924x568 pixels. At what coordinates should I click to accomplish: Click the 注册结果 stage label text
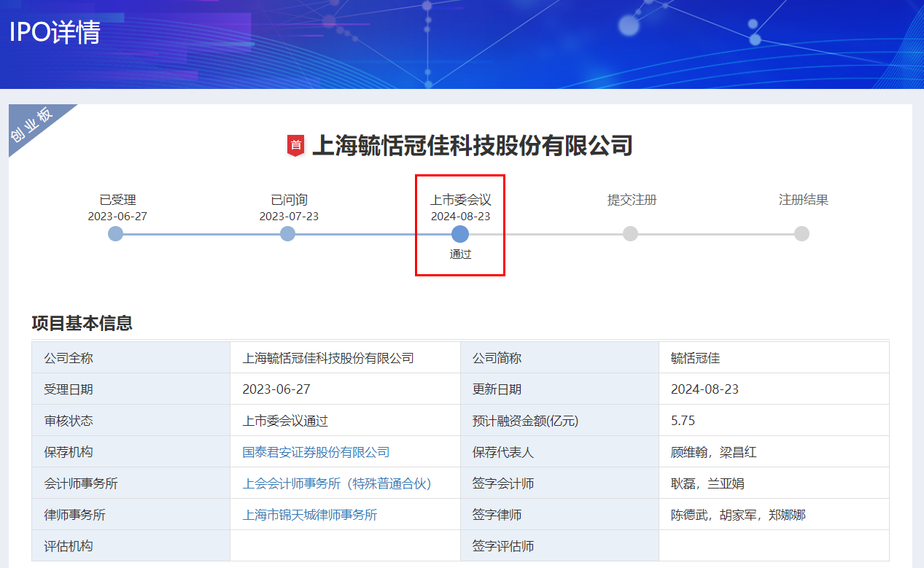[x=803, y=200]
